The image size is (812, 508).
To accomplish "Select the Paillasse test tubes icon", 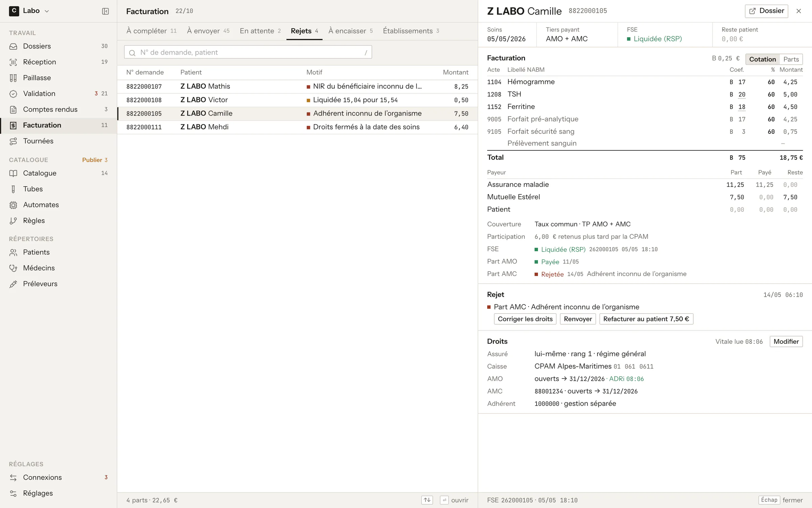I will (x=13, y=78).
